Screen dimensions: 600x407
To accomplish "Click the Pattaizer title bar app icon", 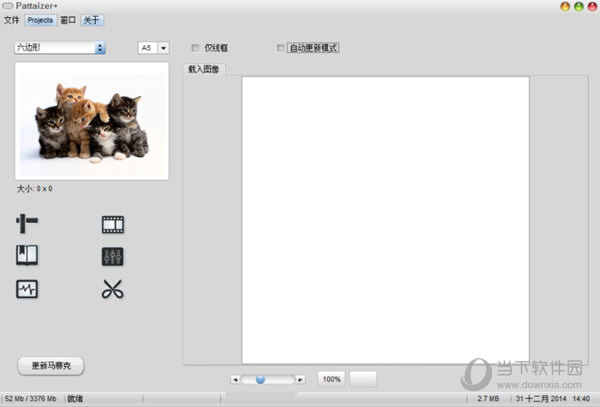I will pos(8,6).
